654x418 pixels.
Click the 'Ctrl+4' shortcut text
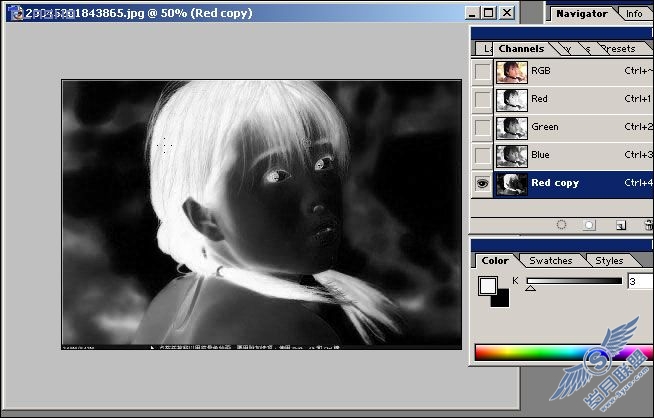coord(638,183)
